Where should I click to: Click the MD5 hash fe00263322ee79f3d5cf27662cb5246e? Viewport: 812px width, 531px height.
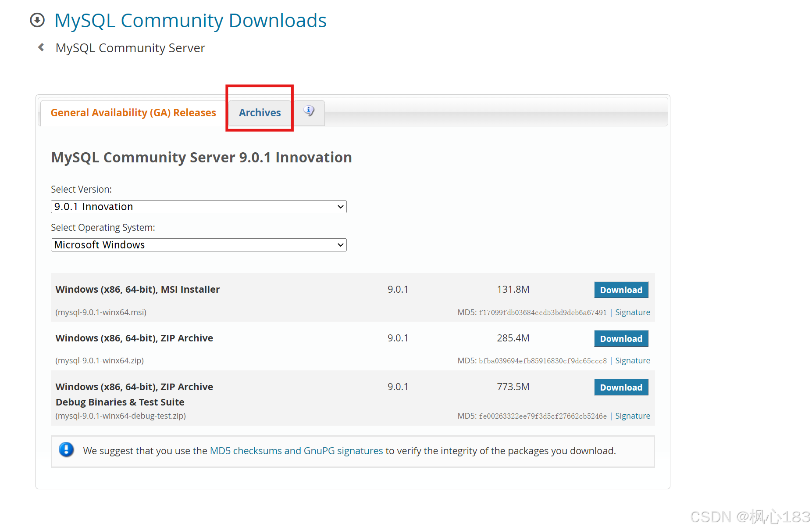(543, 416)
